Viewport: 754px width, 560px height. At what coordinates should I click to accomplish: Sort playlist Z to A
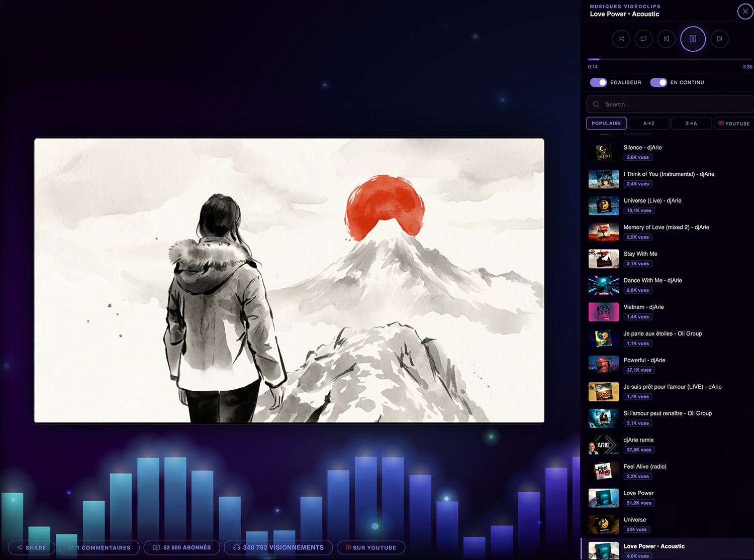692,124
